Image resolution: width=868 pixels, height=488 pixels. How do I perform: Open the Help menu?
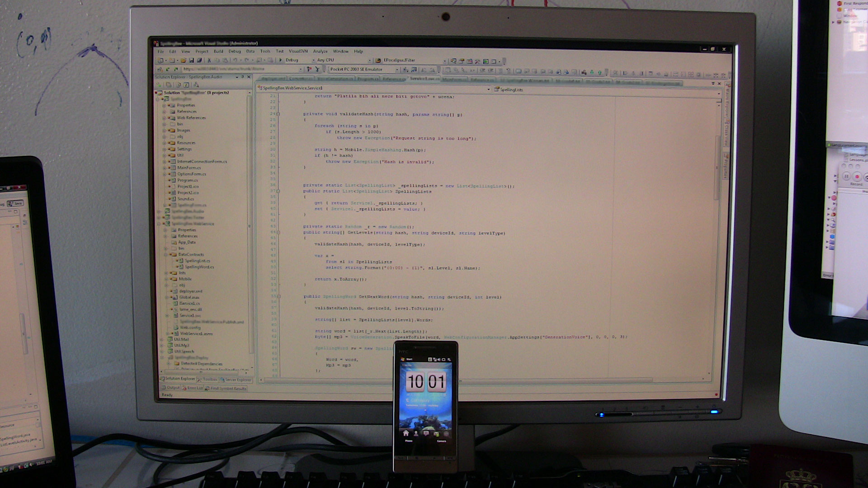coord(359,52)
